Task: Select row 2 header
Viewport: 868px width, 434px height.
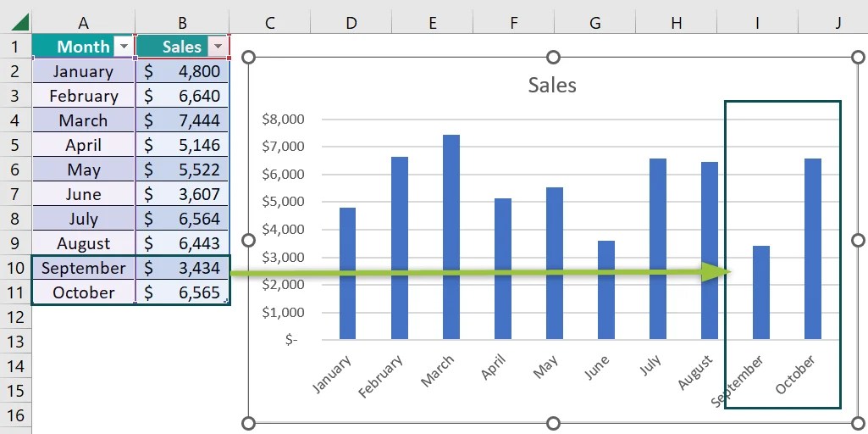Action: tap(15, 71)
